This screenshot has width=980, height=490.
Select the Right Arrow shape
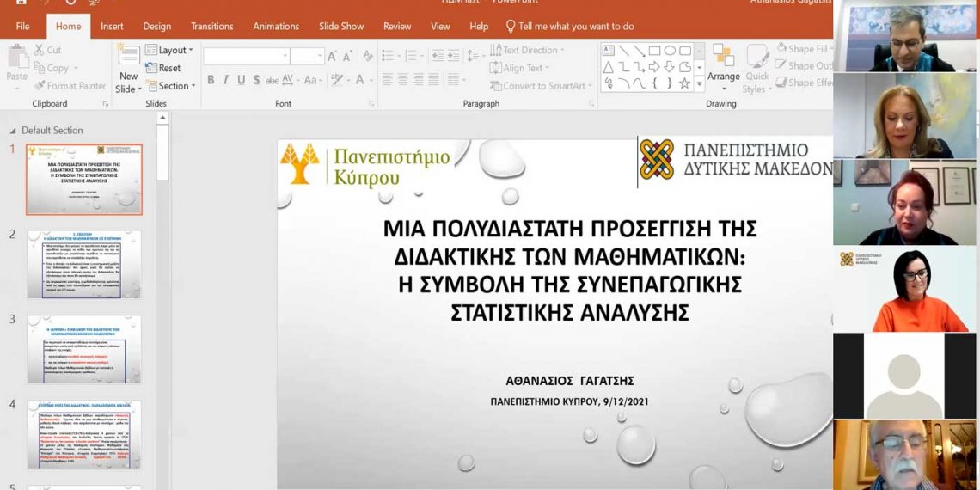[x=654, y=67]
